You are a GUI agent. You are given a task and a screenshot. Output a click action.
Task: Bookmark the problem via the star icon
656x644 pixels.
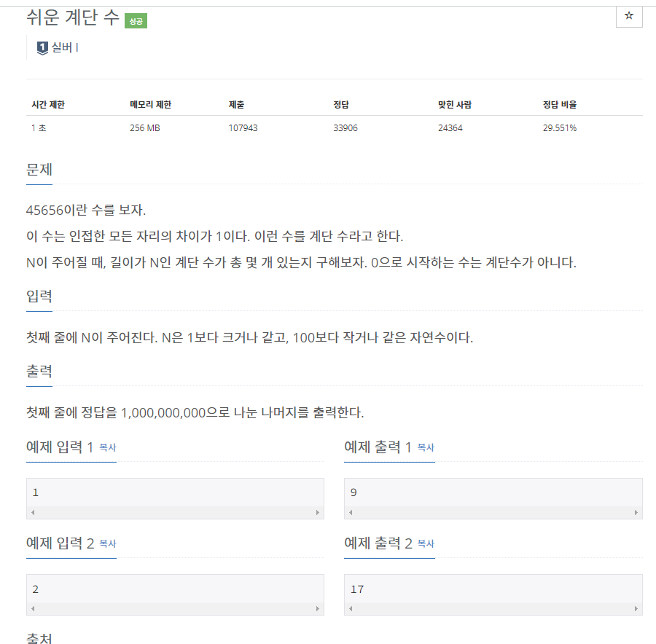[628, 16]
